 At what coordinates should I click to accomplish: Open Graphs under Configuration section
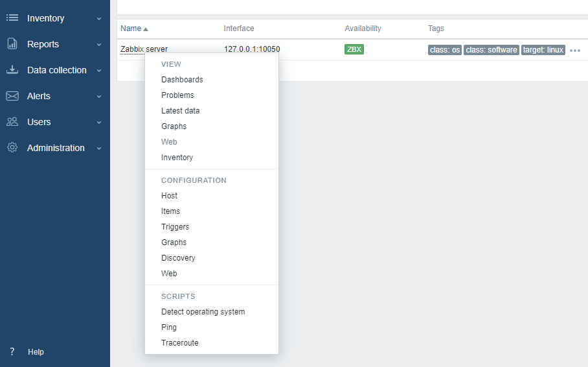click(174, 243)
